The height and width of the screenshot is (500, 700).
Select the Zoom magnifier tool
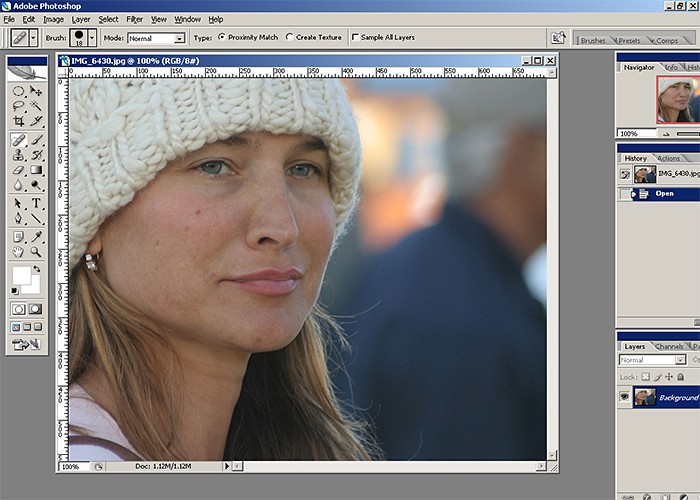click(x=36, y=252)
